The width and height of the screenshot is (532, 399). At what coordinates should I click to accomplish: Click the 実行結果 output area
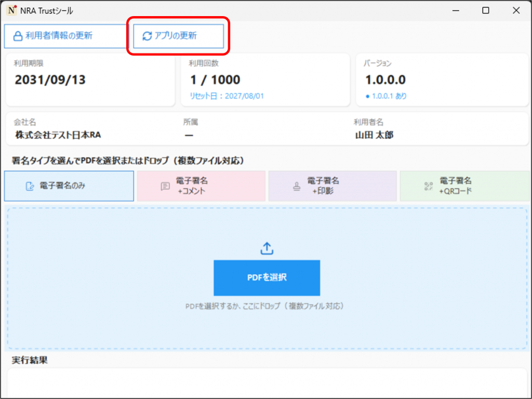point(267,383)
